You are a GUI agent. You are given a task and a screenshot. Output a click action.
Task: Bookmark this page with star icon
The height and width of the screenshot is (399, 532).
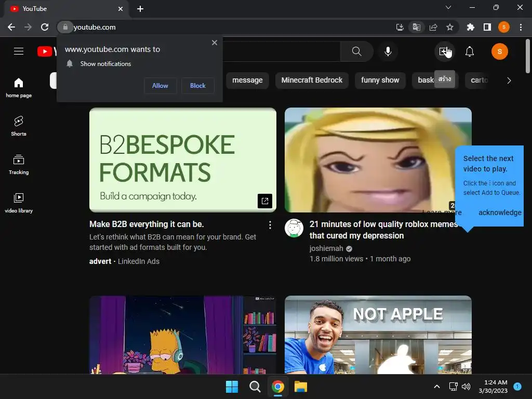(450, 27)
